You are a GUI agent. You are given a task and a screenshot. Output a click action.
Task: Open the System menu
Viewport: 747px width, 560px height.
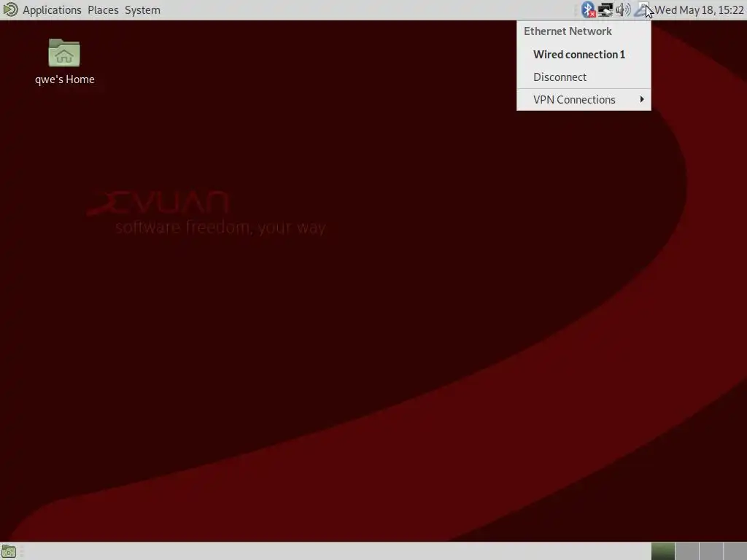point(142,10)
